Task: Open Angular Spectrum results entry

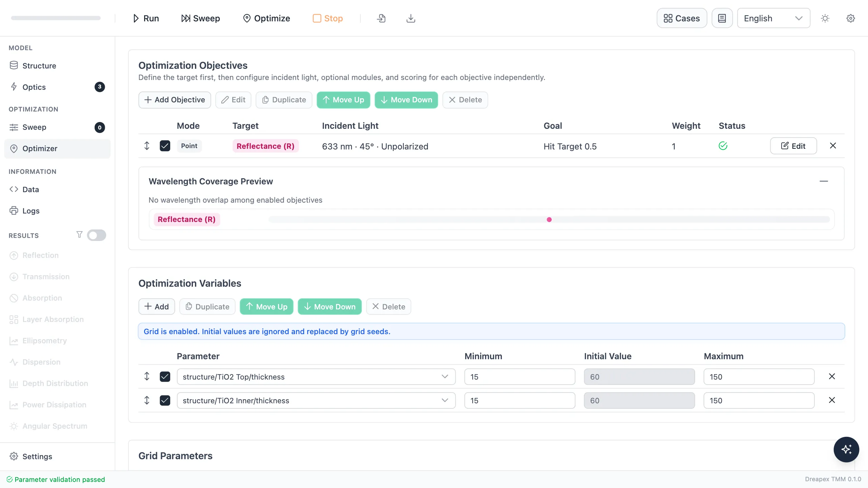Action: point(57,426)
